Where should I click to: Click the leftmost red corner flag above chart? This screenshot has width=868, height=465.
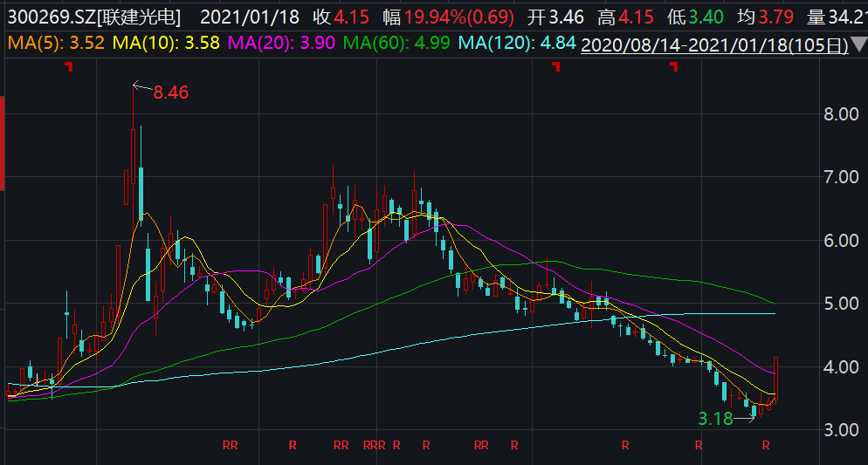(68, 68)
